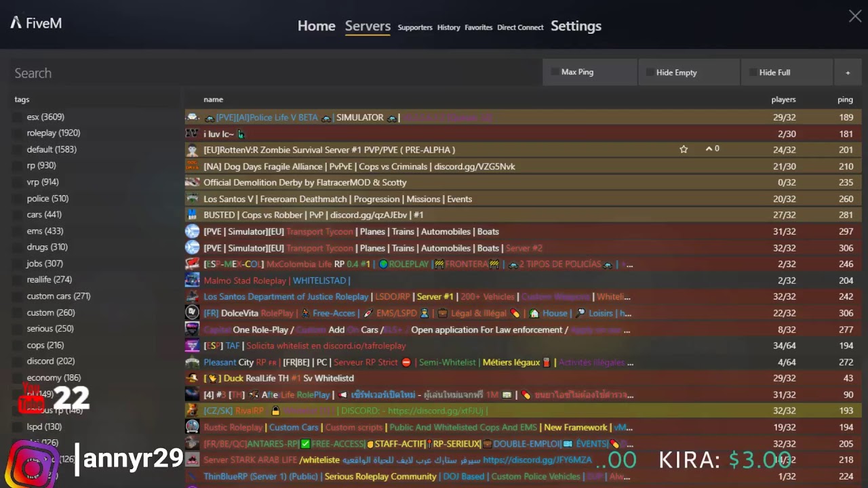The width and height of the screenshot is (868, 488).
Task: Check the discord (202) tag
Action: pyautogui.click(x=17, y=361)
